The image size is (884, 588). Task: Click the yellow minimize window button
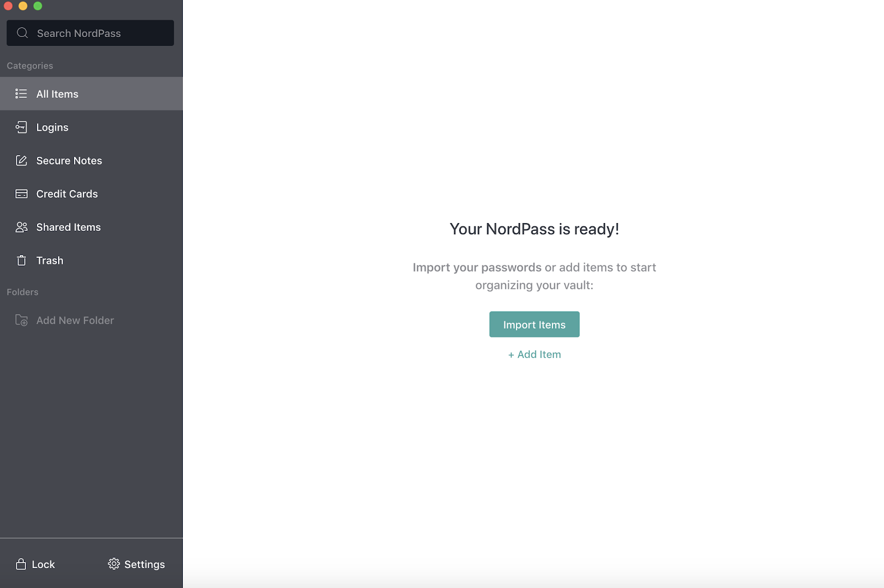point(23,6)
